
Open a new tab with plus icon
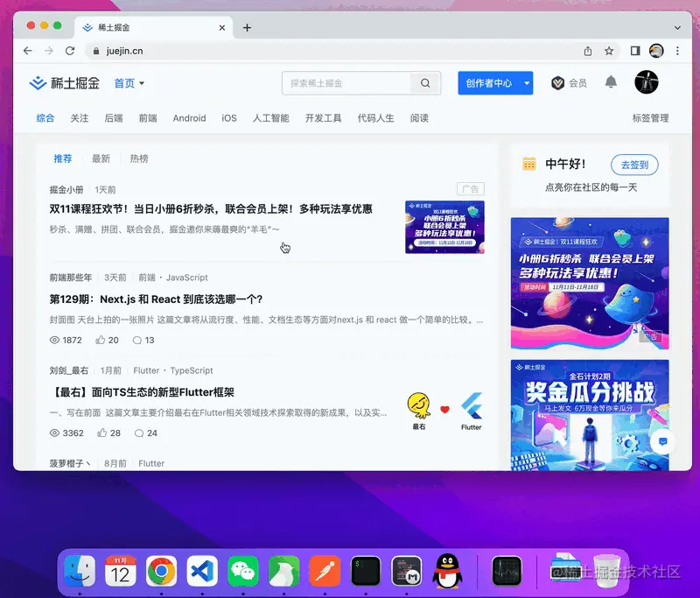coord(247,28)
